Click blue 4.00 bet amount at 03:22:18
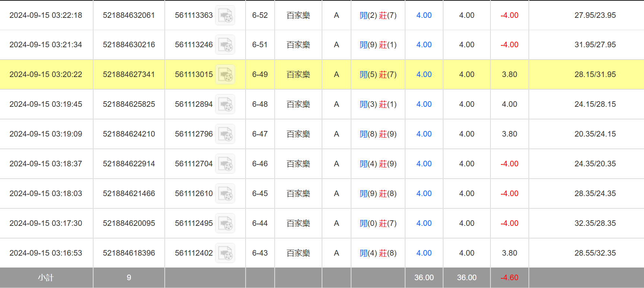 (x=424, y=15)
